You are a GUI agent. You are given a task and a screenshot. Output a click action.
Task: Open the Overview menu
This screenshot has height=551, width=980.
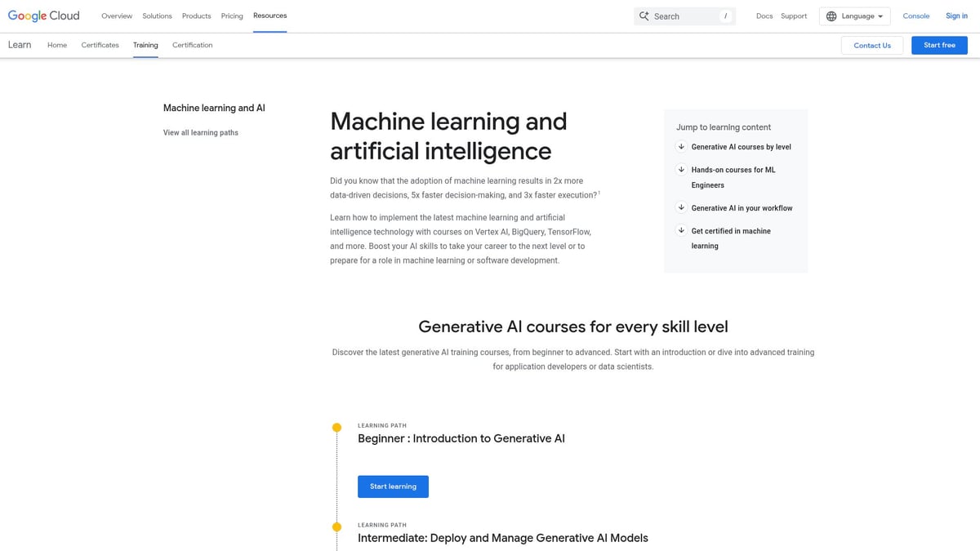[x=117, y=16]
